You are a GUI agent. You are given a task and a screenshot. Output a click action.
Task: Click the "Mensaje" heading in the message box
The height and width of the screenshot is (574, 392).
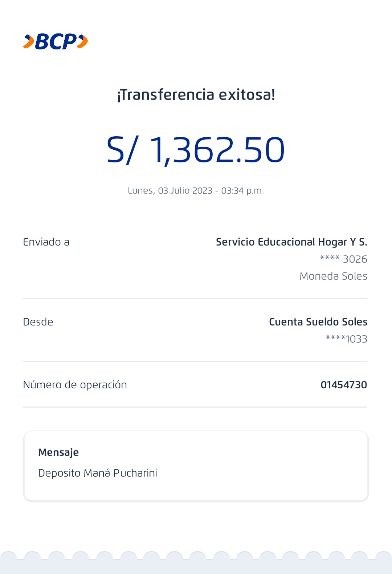tap(58, 453)
